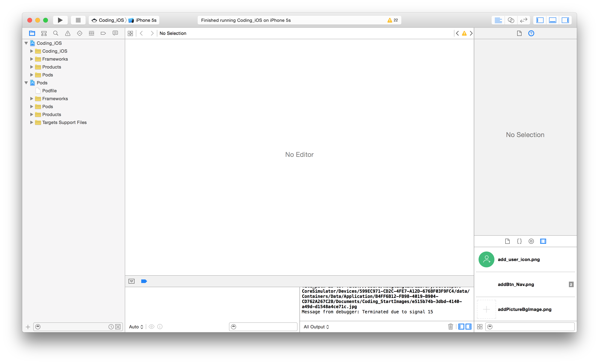Clear the console with trash icon

point(450,327)
